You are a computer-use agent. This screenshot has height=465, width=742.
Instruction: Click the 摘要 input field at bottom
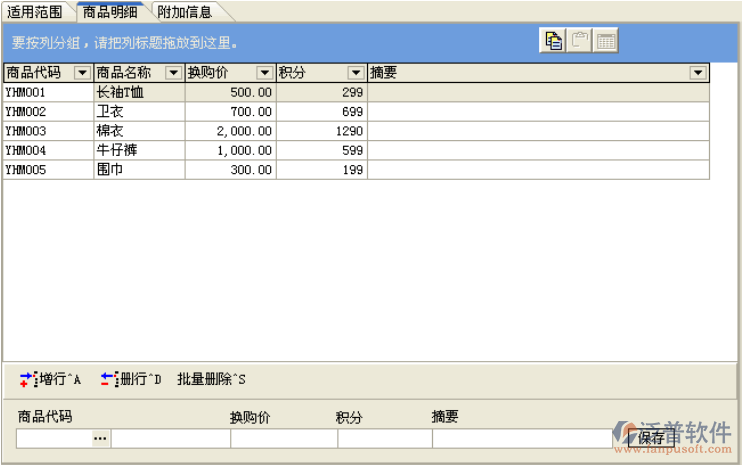click(x=520, y=438)
